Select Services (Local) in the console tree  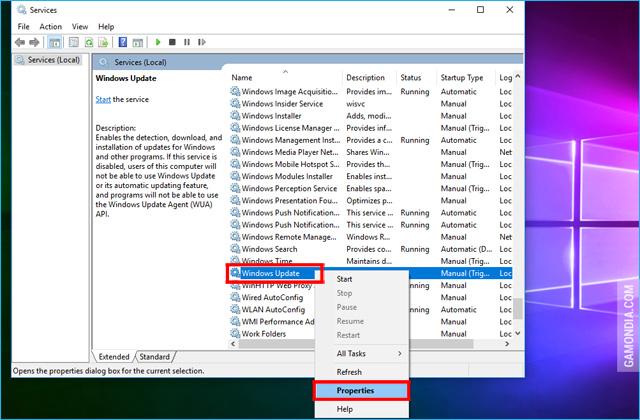(48, 60)
